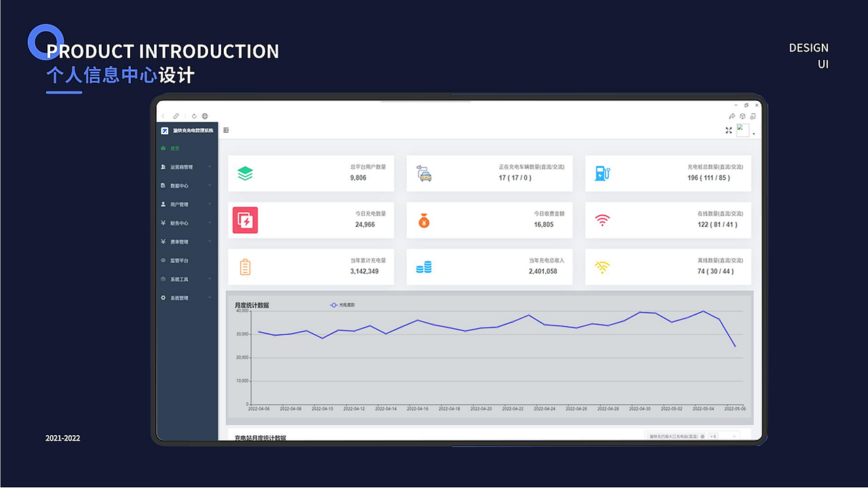Open 费率管理 menu item

(x=187, y=241)
